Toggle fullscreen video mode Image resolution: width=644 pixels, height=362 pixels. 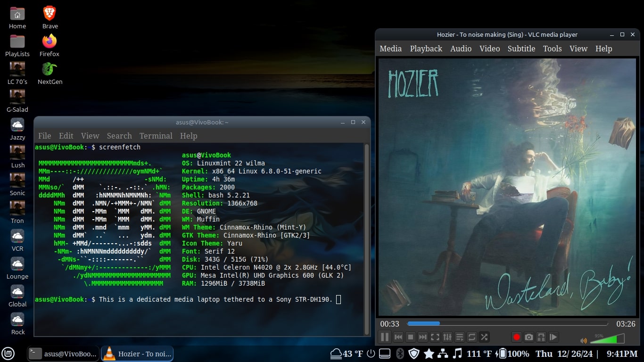pyautogui.click(x=435, y=337)
